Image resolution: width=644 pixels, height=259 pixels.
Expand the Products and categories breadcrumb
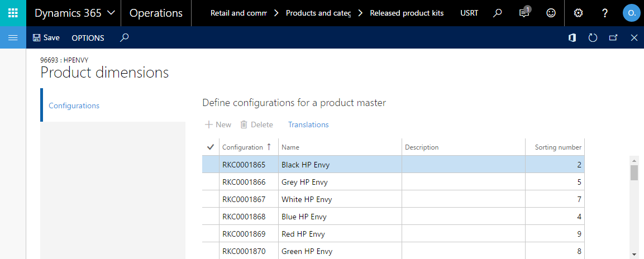click(x=318, y=13)
